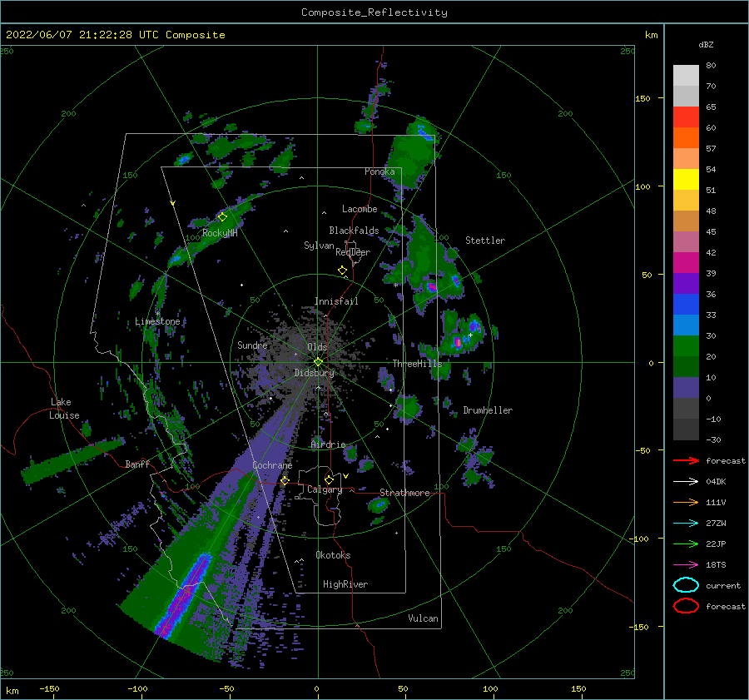Click the Strathmore label
This screenshot has height=700, width=749.
[404, 493]
